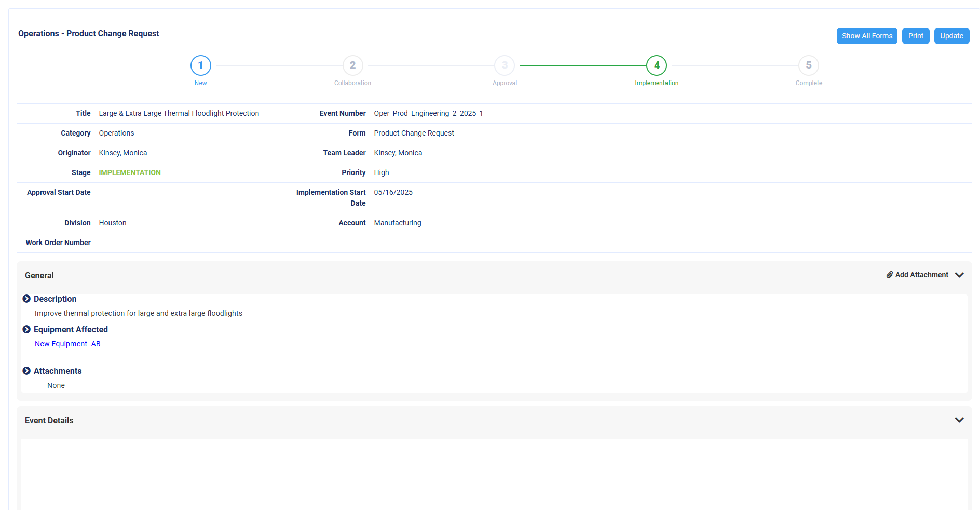Toggle the Description arrow icon

pyautogui.click(x=26, y=299)
